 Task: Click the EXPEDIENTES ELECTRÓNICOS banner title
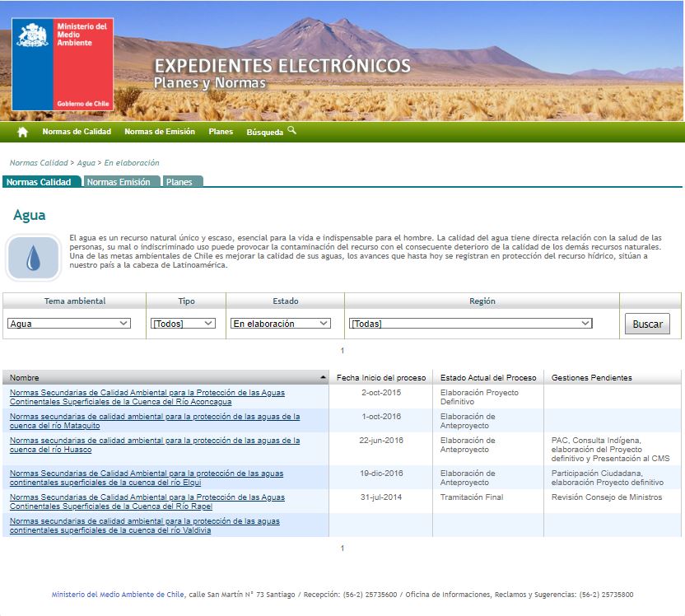click(x=282, y=66)
